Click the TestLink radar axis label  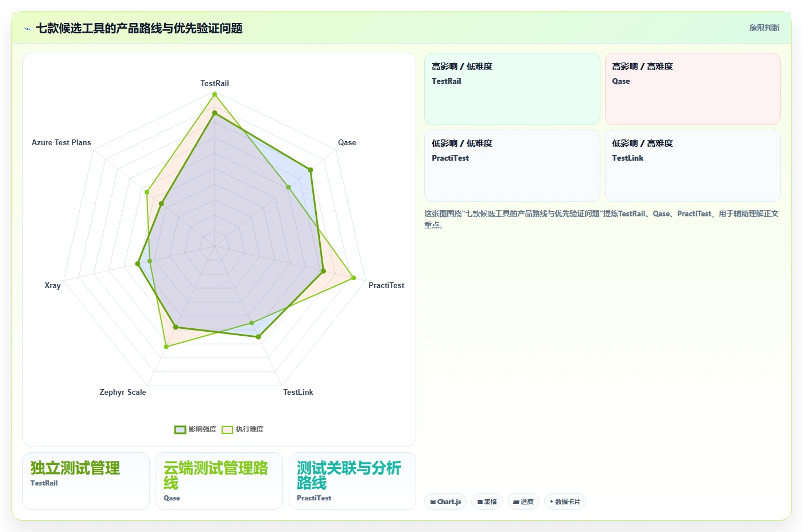(x=298, y=392)
